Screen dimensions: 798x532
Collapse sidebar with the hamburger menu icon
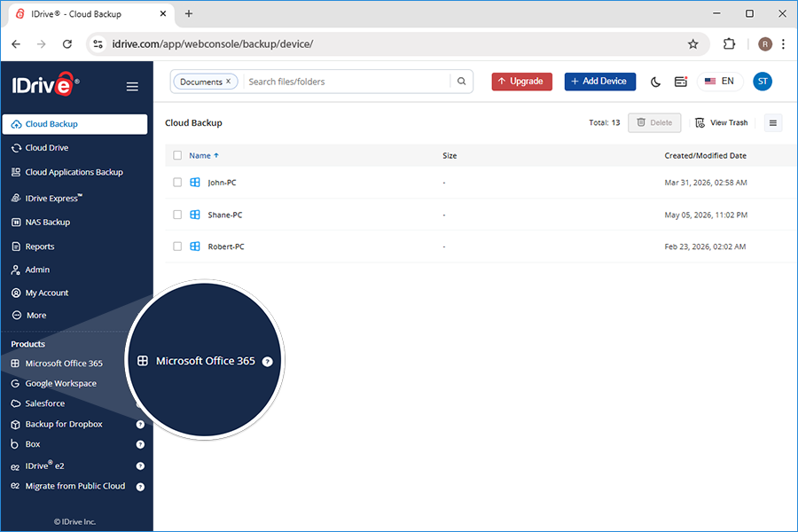click(x=132, y=87)
